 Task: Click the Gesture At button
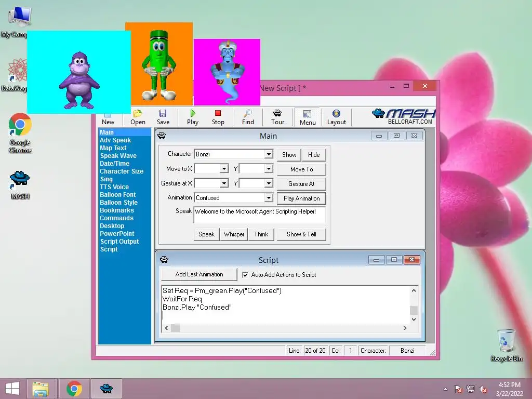coord(302,184)
